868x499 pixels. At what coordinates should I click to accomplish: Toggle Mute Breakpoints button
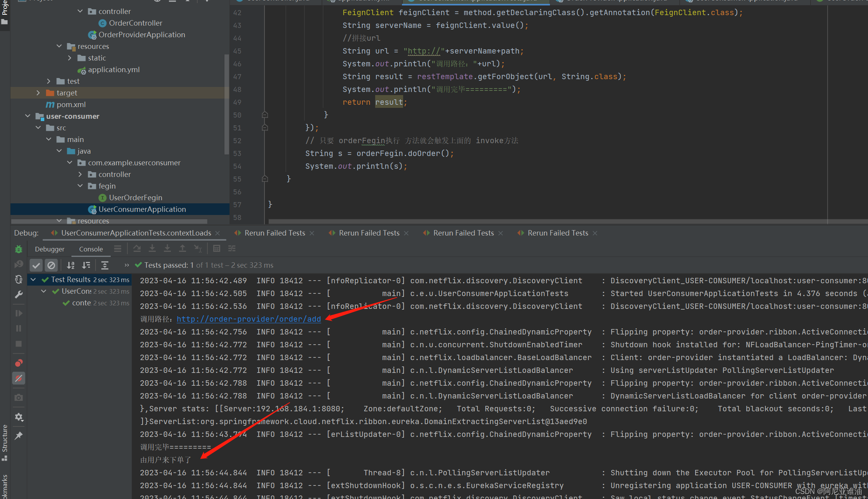(x=19, y=378)
